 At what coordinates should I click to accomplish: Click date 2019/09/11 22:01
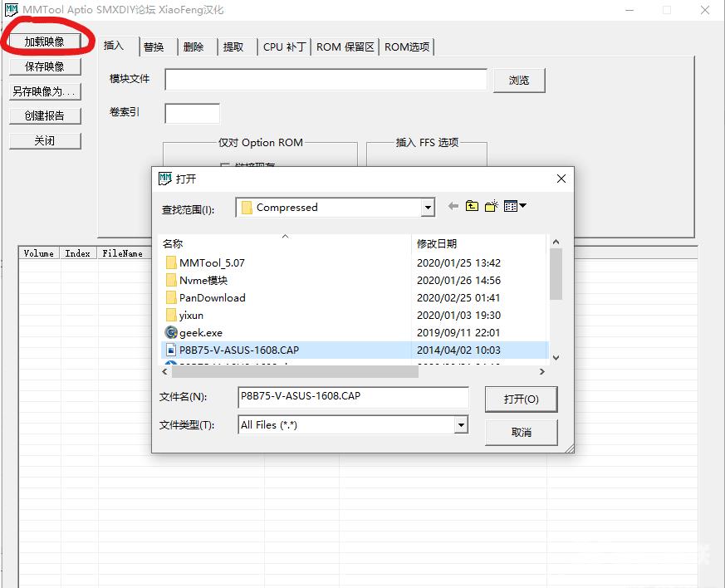click(x=458, y=333)
